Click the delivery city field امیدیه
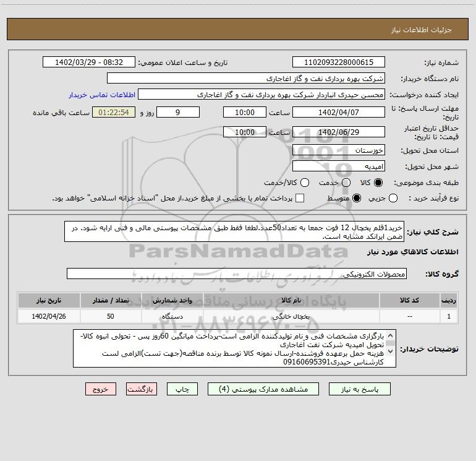 pyautogui.click(x=339, y=166)
